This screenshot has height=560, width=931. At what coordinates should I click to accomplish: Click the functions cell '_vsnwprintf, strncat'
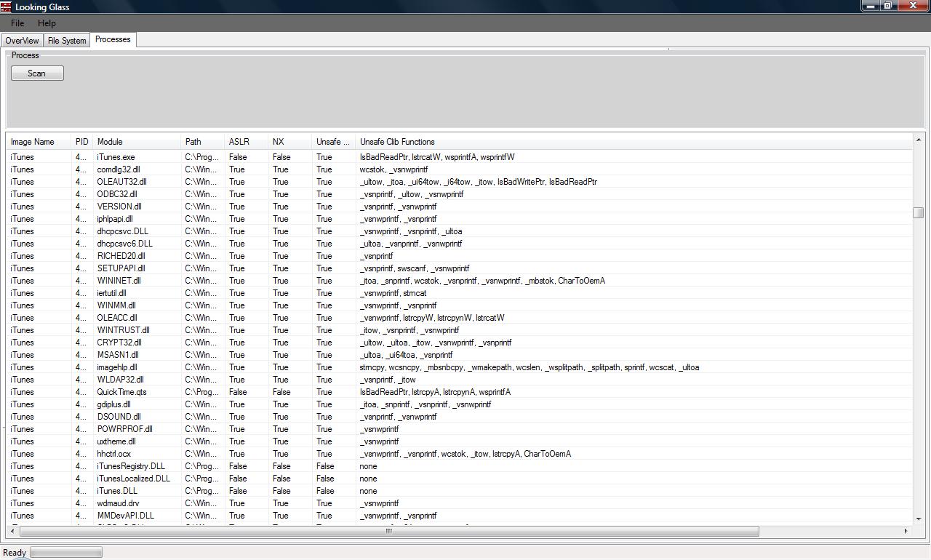click(393, 293)
